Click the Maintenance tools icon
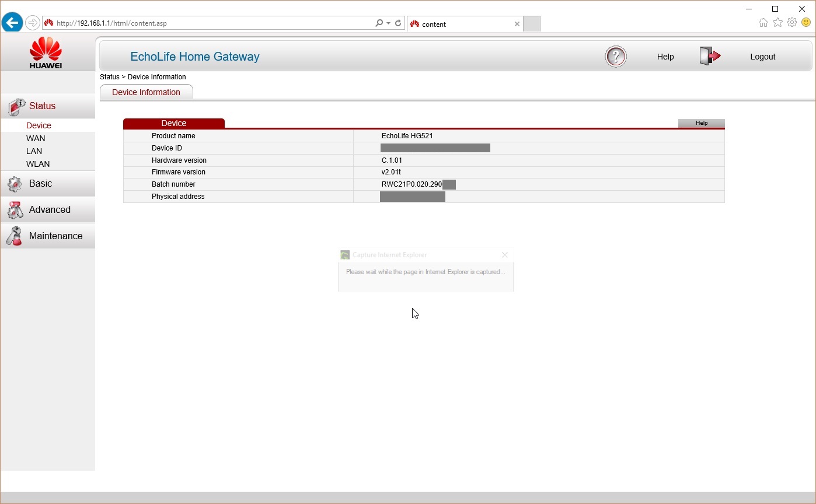Screen dimensions: 816x504 (x=14, y=236)
